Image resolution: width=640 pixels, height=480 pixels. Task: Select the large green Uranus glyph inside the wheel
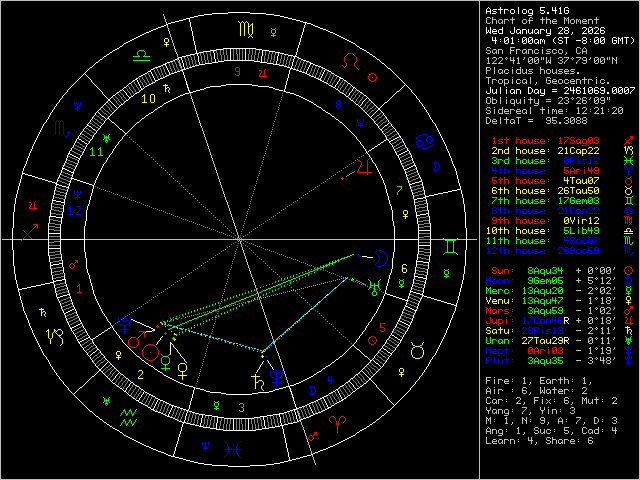tap(374, 287)
